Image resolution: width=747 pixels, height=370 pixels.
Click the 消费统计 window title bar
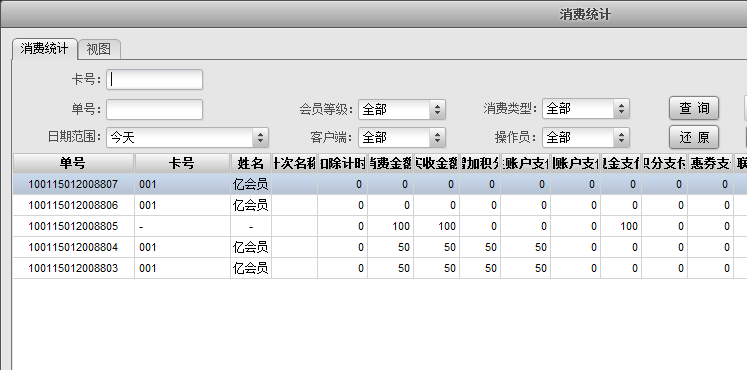coord(374,14)
